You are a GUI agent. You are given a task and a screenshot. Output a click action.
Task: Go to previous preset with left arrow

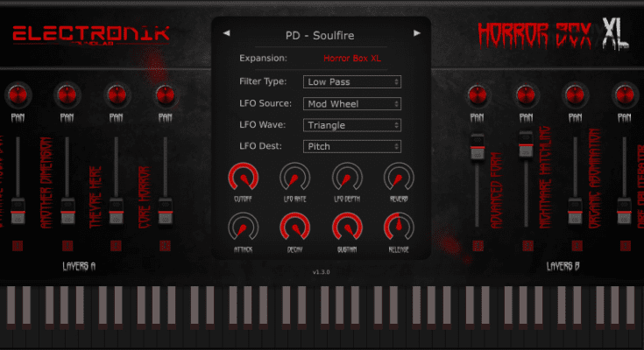(x=226, y=33)
